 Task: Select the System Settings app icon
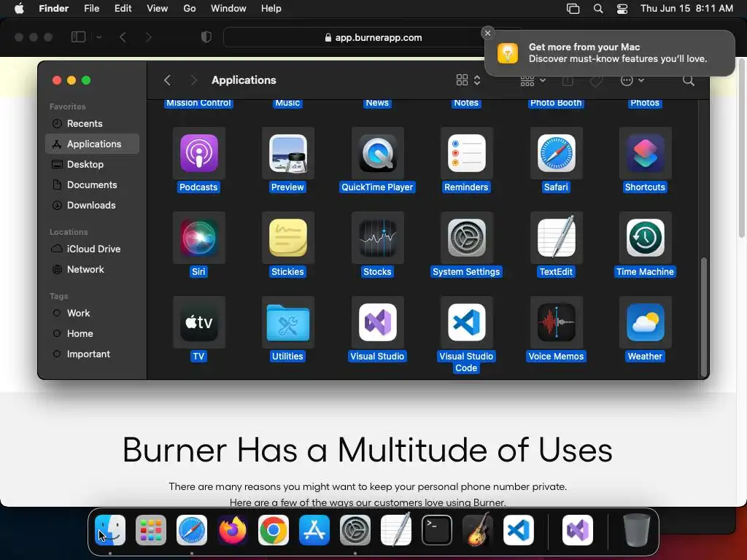tap(466, 238)
